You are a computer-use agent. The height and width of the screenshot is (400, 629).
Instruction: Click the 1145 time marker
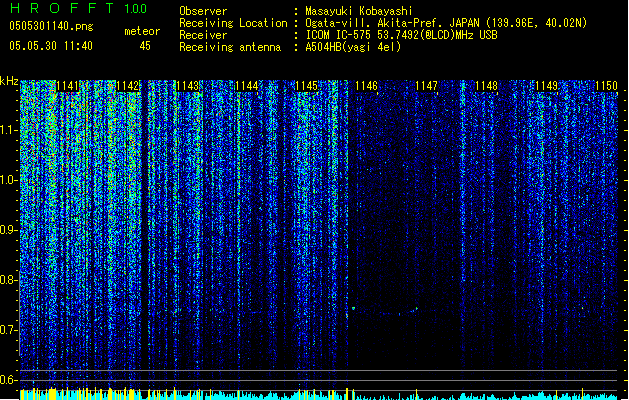click(306, 86)
